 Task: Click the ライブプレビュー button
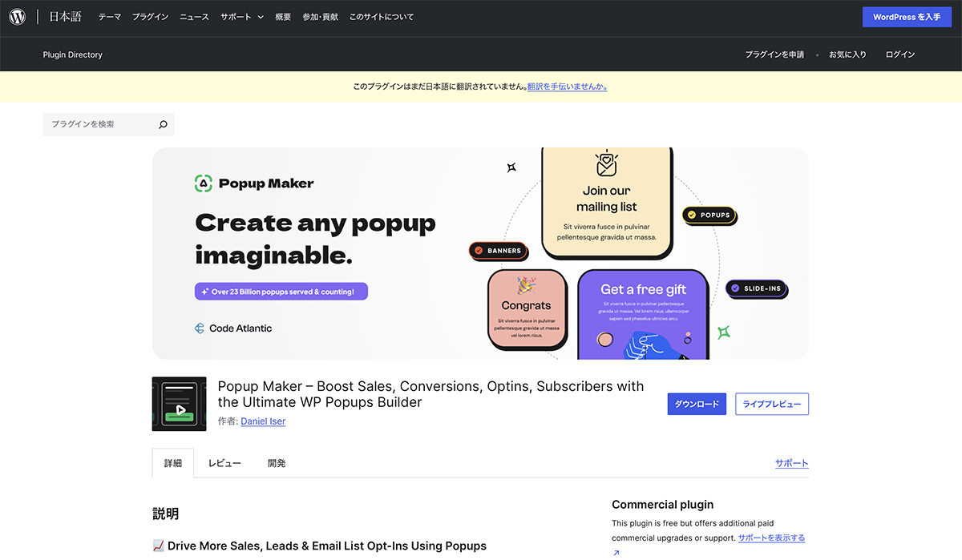[x=771, y=405]
